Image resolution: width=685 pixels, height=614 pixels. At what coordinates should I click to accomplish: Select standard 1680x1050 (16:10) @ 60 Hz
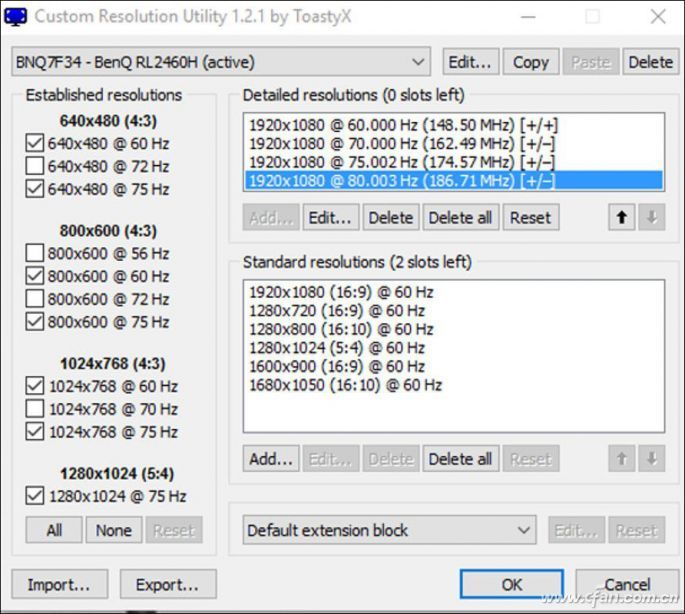(x=453, y=385)
